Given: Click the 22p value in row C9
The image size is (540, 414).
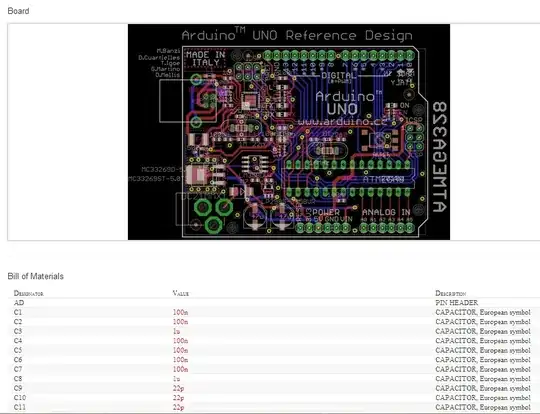Looking at the screenshot, I should click(x=178, y=388).
